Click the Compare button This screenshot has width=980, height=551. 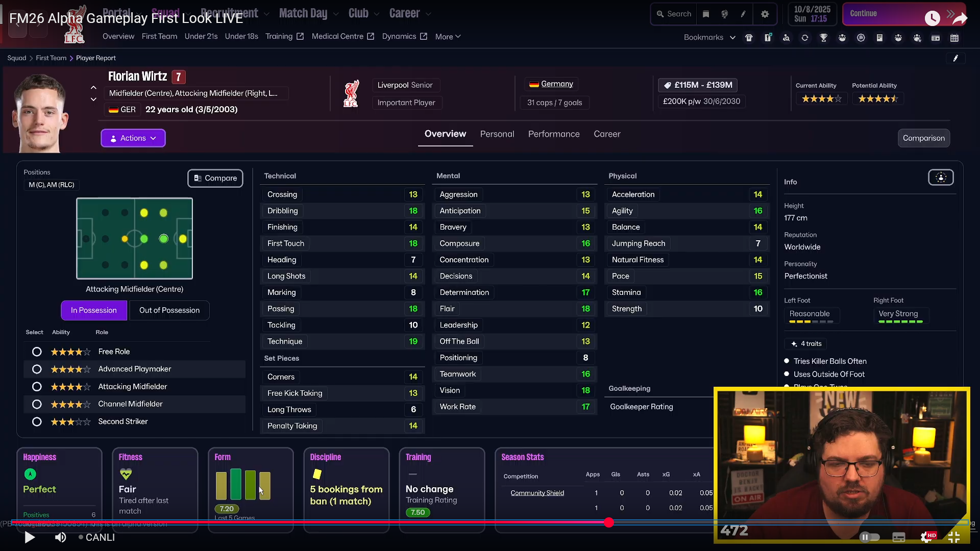215,178
